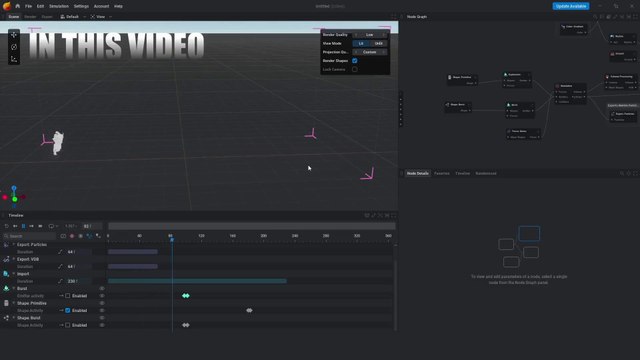Screen dimensions: 640x360
Task: Skip to the start of the timeline
Action: tap(15, 226)
